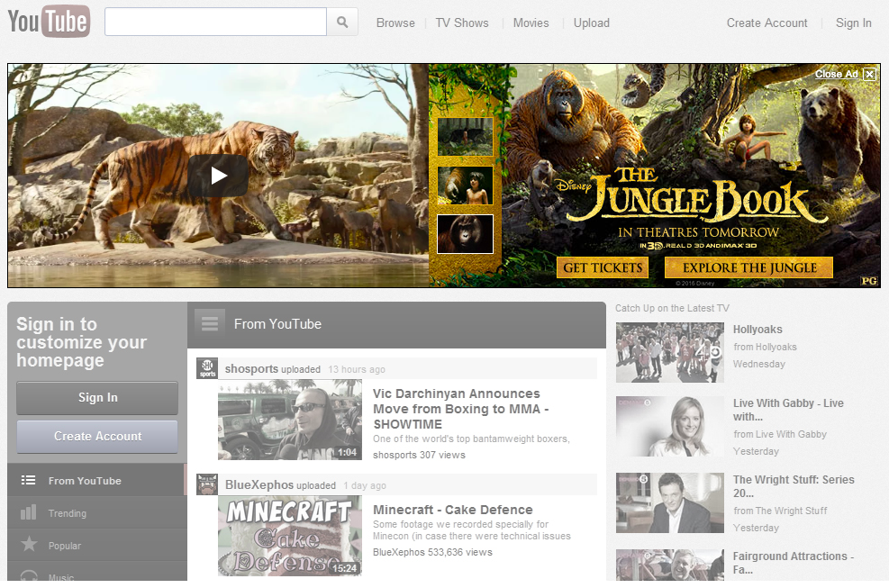The width and height of the screenshot is (889, 588).
Task: Click Get Tickets in the ad
Action: tap(602, 267)
